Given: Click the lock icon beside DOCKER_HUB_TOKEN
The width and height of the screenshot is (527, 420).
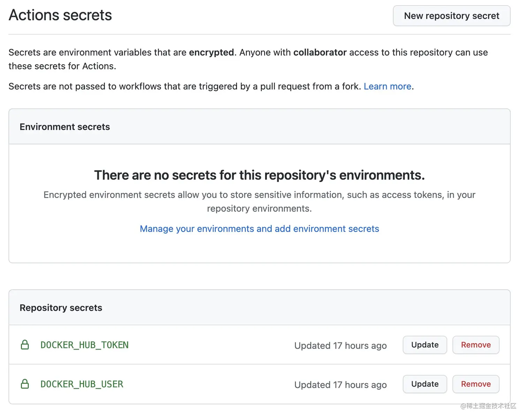Looking at the screenshot, I should pyautogui.click(x=25, y=345).
